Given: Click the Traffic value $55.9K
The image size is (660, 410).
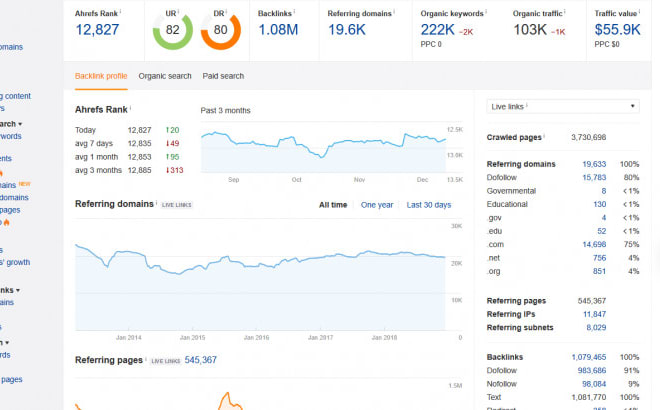Looking at the screenshot, I should click(x=617, y=30).
